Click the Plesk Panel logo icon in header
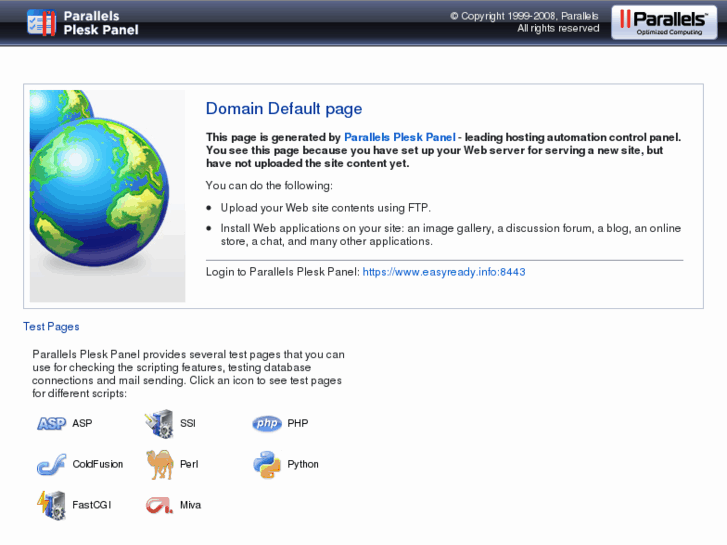Viewport: 727px width, 545px height. pos(41,23)
